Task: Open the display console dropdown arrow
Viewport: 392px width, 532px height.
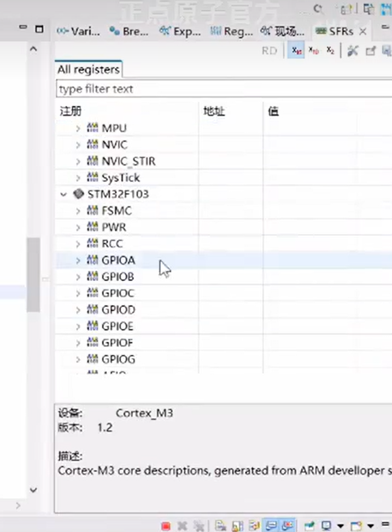Action: pyautogui.click(x=341, y=526)
